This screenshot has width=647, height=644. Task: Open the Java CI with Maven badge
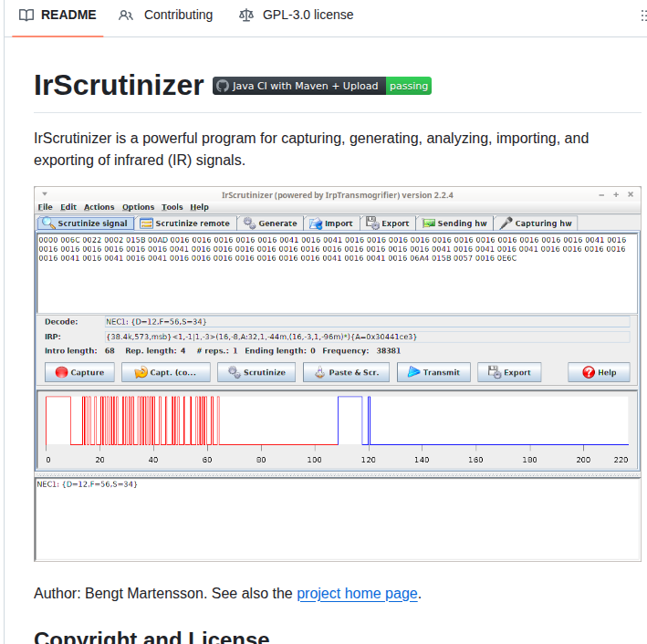click(322, 86)
